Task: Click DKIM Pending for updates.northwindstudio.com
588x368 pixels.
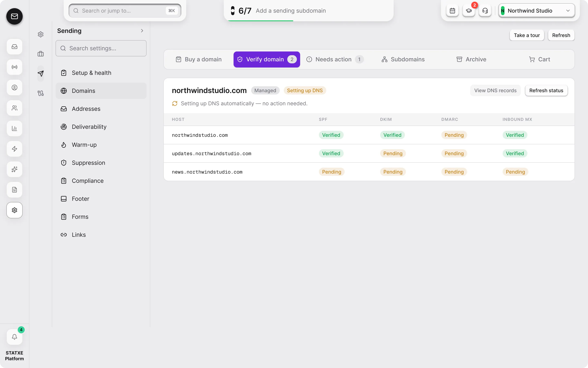Action: click(393, 153)
